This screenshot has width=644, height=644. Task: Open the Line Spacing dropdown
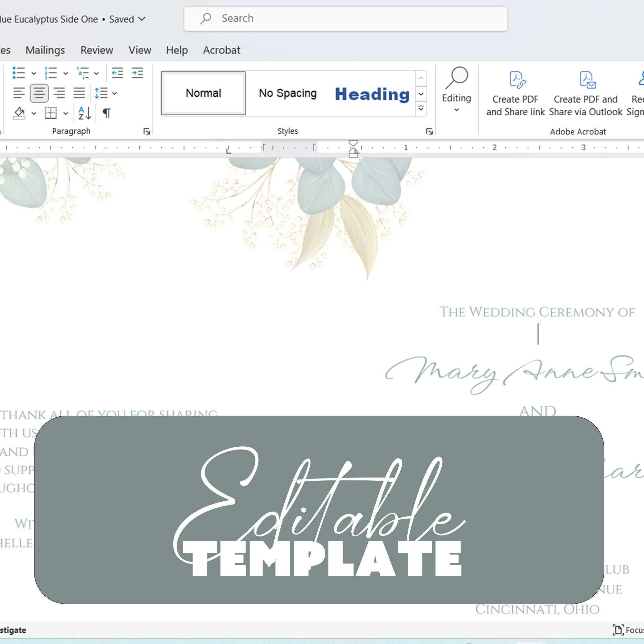tap(114, 94)
